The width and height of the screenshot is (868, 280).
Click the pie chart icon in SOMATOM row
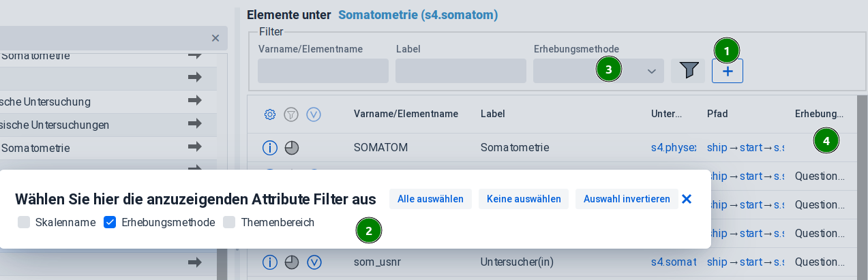(292, 148)
